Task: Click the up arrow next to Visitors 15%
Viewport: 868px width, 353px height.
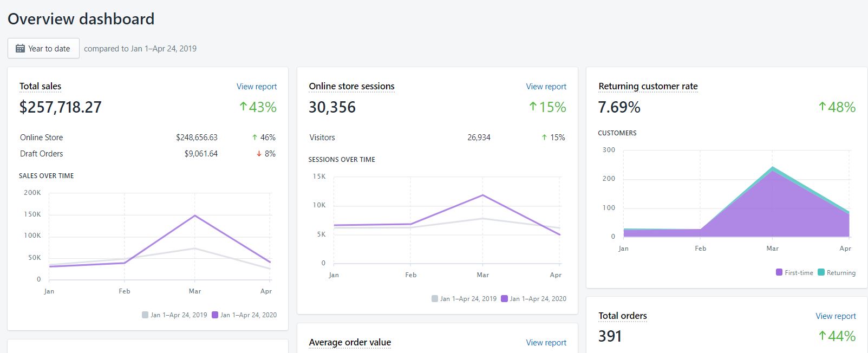Action: tap(544, 138)
